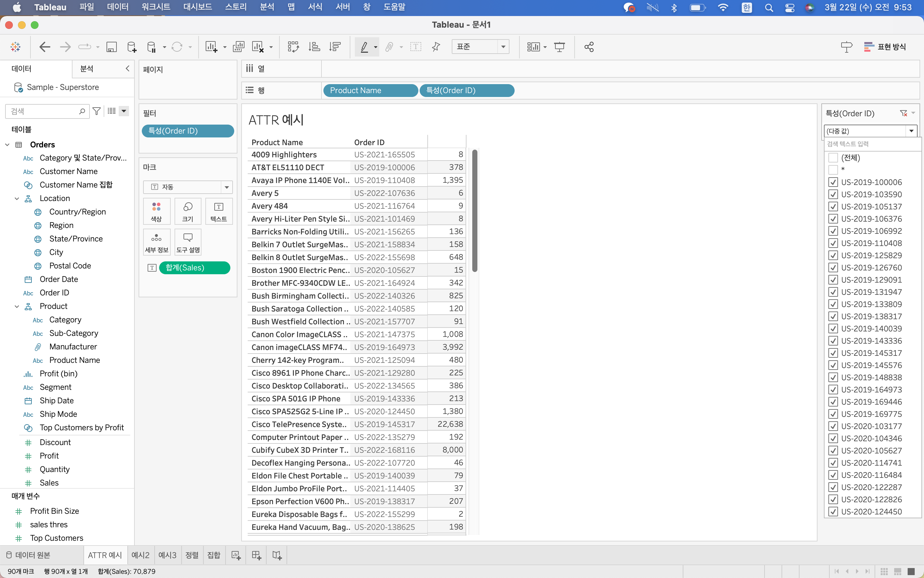Switch to the 예시2 sheet tab
The width and height of the screenshot is (924, 578).
141,555
